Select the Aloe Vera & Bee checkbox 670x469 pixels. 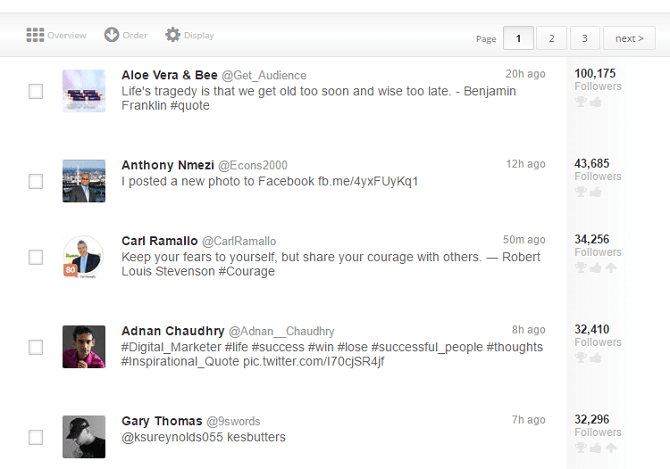pyautogui.click(x=35, y=91)
